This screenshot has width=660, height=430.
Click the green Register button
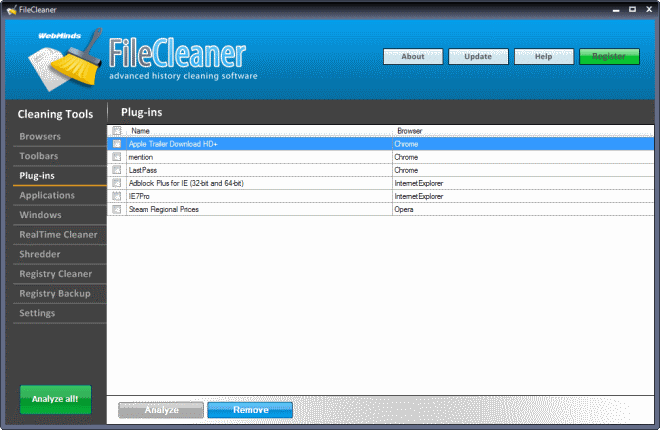[609, 56]
